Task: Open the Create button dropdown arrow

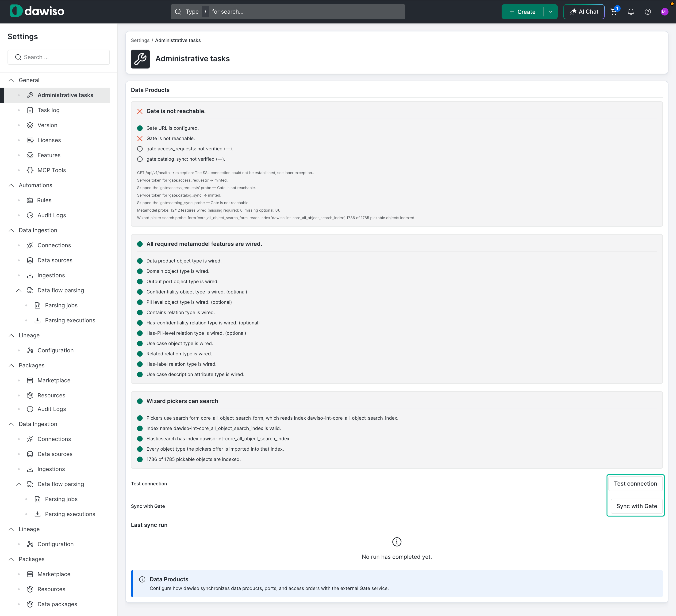Action: tap(550, 12)
